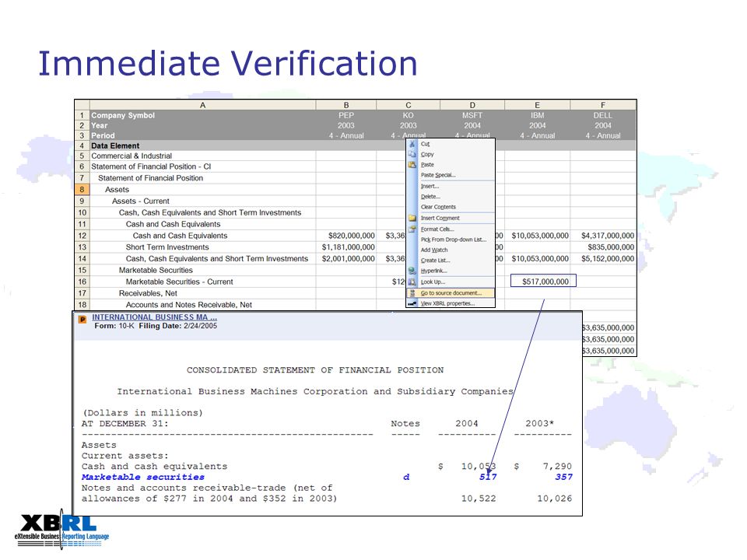Click PEP cash cell $820,000,000

pos(346,236)
